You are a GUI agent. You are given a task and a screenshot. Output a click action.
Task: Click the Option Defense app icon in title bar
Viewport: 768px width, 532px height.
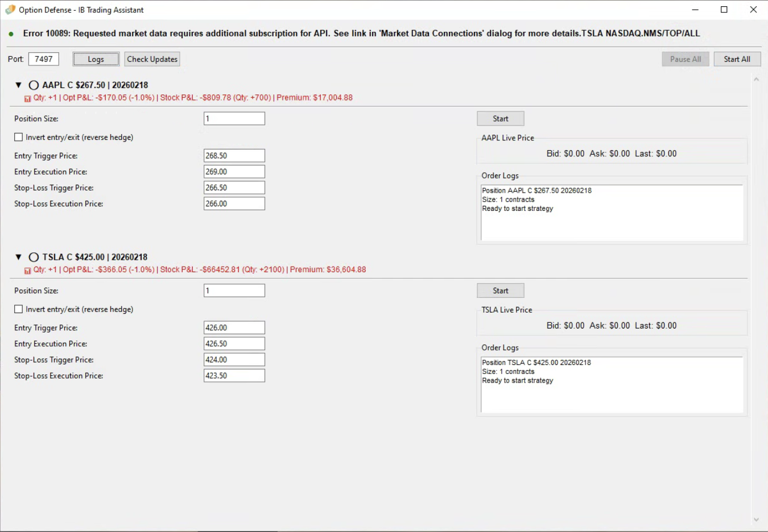(x=10, y=10)
